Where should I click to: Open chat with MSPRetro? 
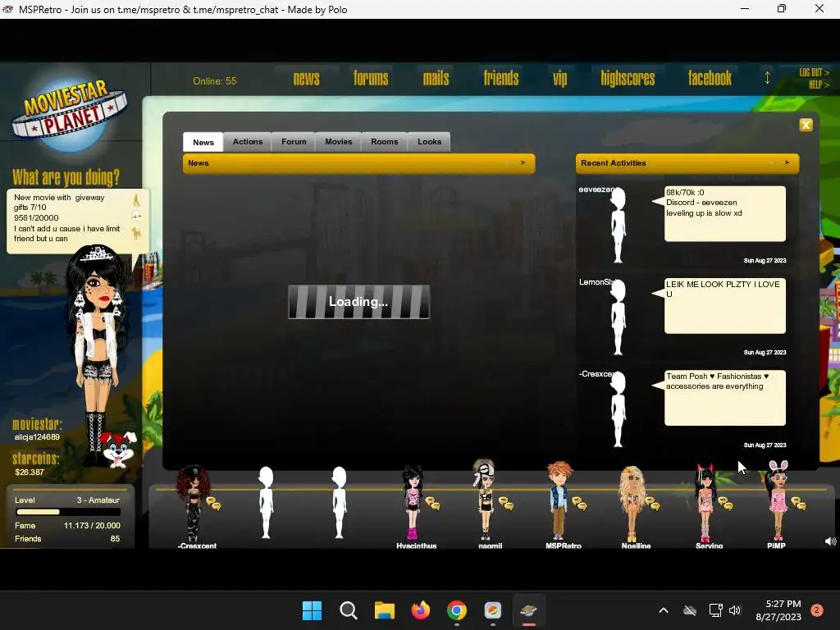tap(579, 504)
